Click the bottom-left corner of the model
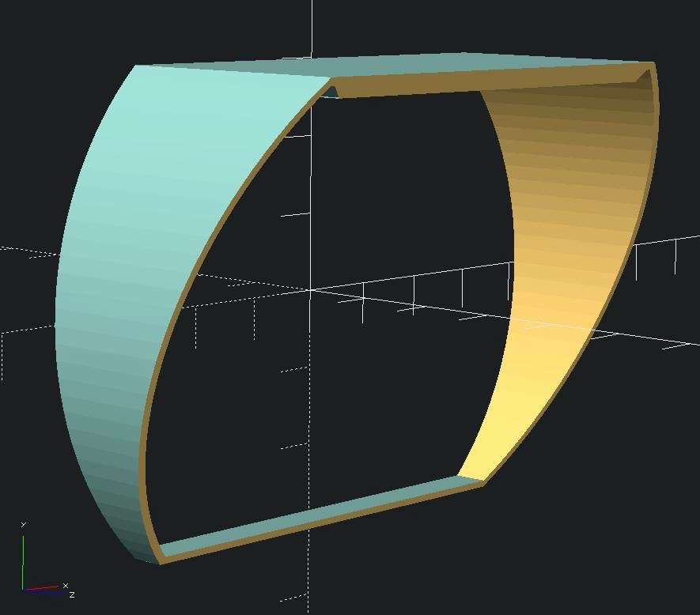 tap(160, 562)
